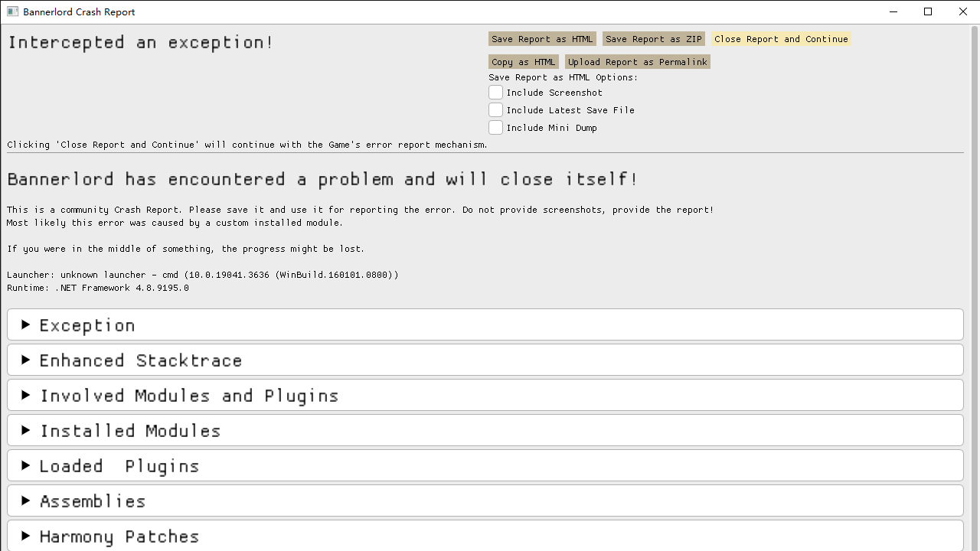
Task: Expand the Enhanced Stacktrace section
Action: pyautogui.click(x=485, y=360)
